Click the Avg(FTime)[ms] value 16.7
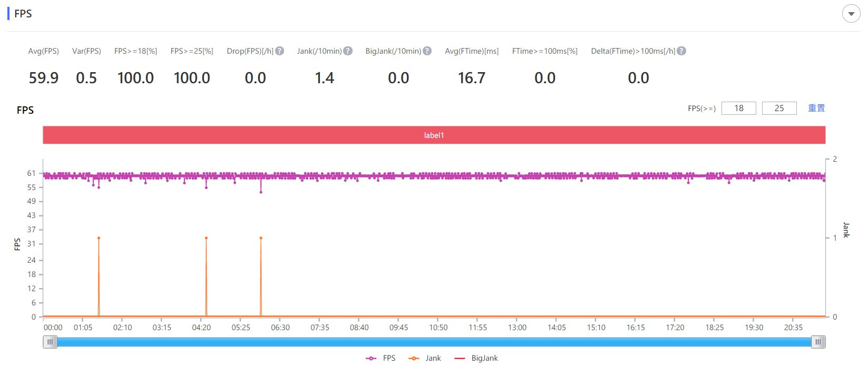 coord(472,78)
